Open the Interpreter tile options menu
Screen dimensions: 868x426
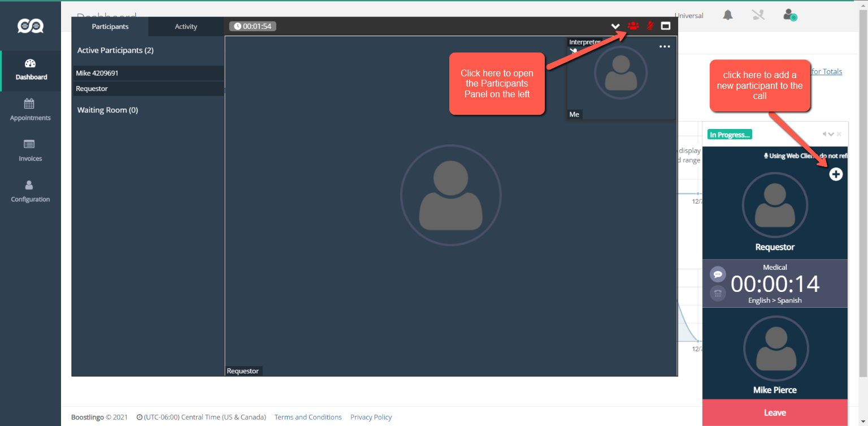[x=664, y=46]
